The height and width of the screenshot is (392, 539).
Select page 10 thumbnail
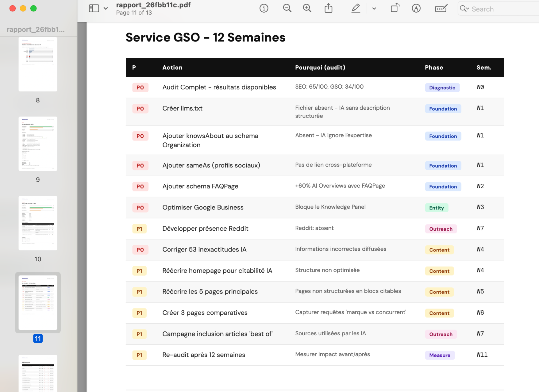point(38,223)
